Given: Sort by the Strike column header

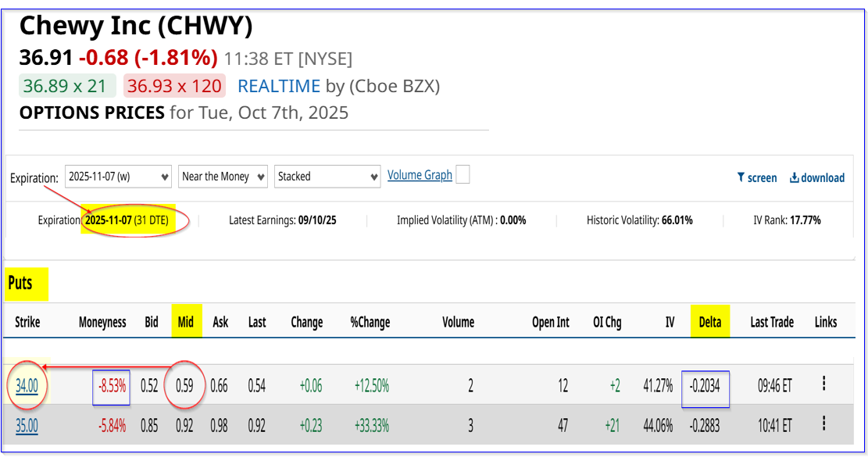Looking at the screenshot, I should coord(27,322).
